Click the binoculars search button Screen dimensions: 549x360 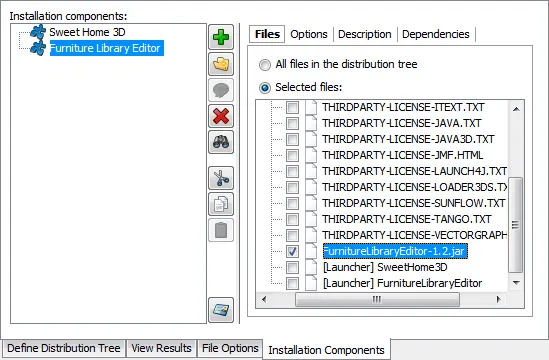pyautogui.click(x=221, y=142)
